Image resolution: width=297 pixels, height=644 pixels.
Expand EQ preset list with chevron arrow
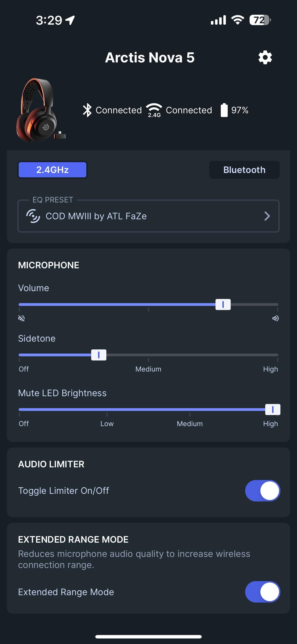pos(267,216)
